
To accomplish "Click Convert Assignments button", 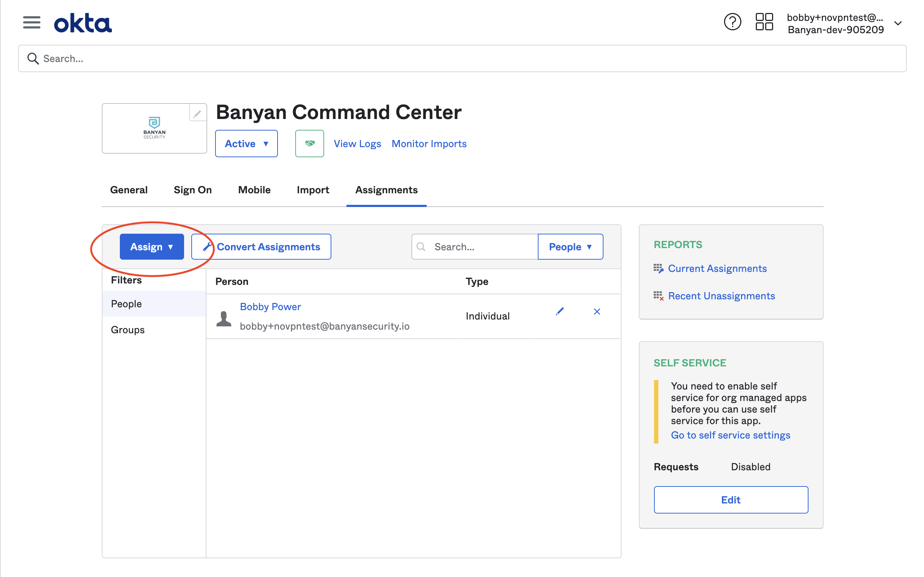I will click(261, 247).
